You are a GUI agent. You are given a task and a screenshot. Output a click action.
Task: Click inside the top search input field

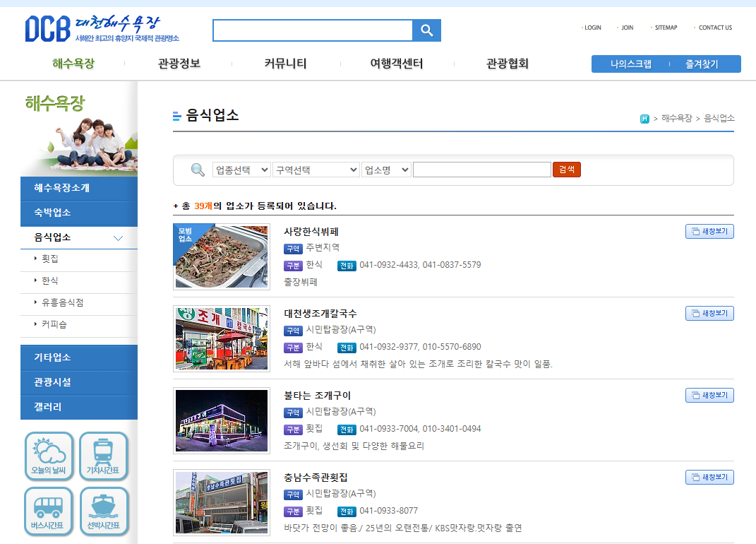(x=313, y=30)
